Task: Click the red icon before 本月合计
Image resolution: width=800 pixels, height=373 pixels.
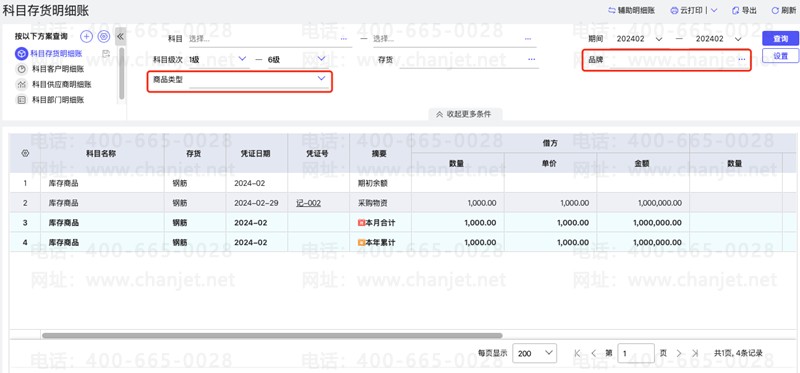Action: pos(362,222)
